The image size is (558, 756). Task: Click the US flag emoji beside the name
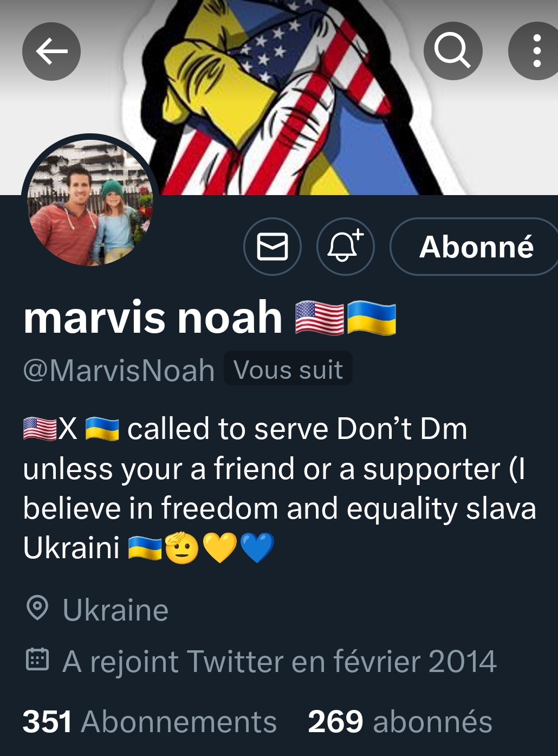(320, 318)
